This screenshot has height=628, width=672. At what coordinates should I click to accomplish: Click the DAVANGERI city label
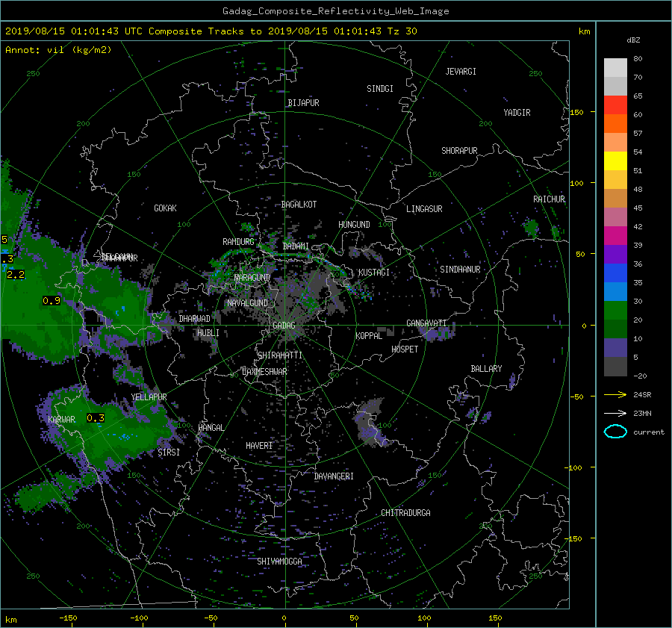334,476
